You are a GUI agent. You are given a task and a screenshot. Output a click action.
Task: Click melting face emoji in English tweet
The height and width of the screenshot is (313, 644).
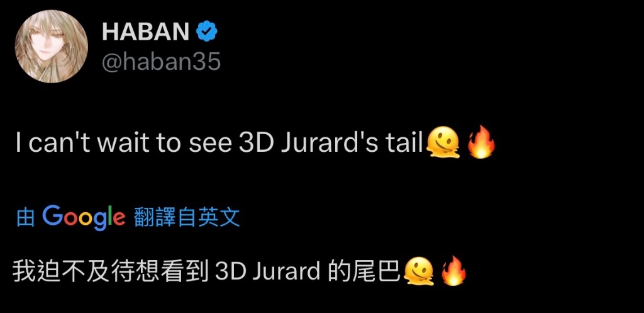pyautogui.click(x=442, y=143)
